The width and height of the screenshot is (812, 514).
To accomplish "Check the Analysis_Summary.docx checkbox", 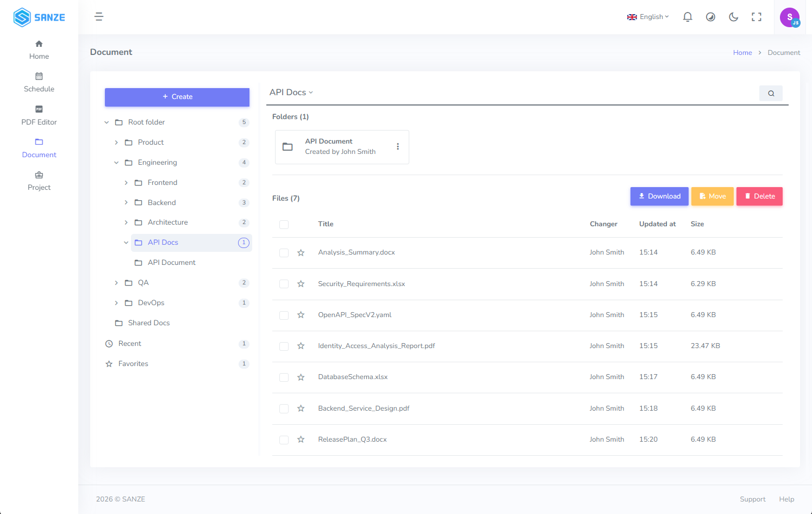I will tap(284, 253).
